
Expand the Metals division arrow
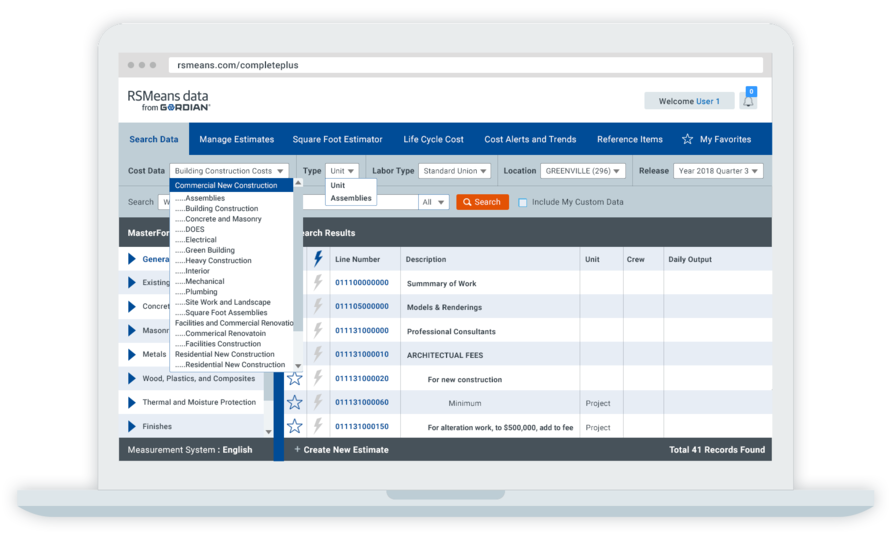132,354
